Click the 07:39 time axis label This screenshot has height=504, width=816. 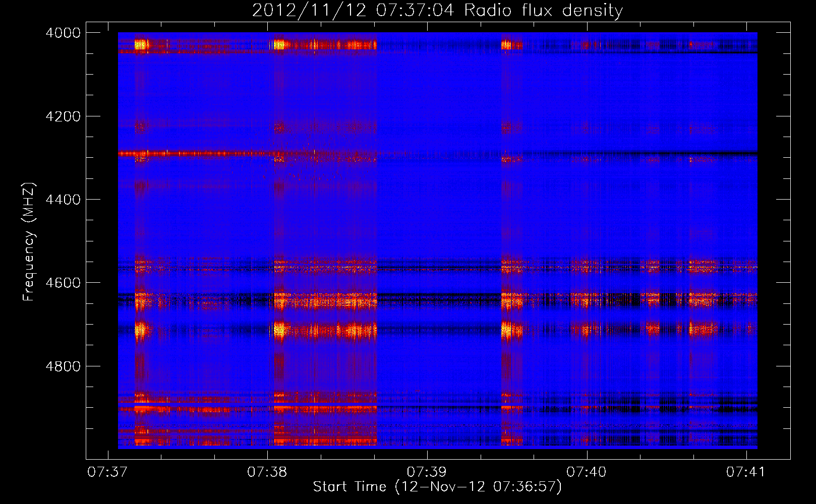(x=427, y=472)
